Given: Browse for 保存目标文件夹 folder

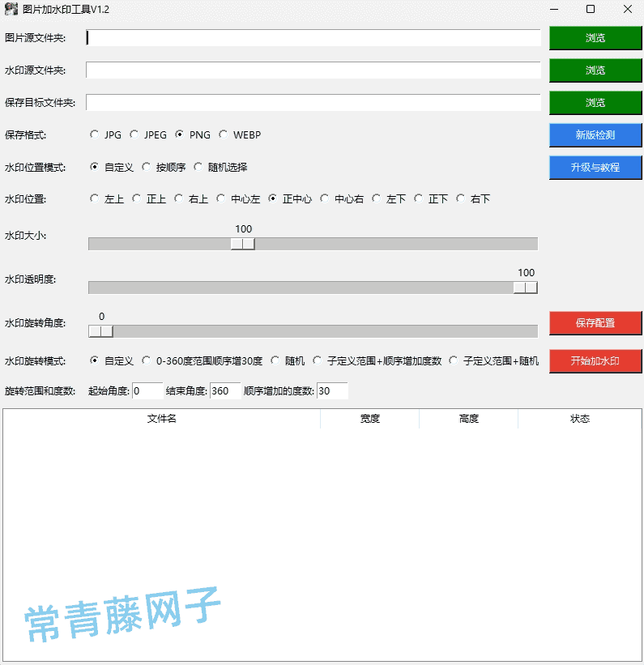Looking at the screenshot, I should pos(595,103).
